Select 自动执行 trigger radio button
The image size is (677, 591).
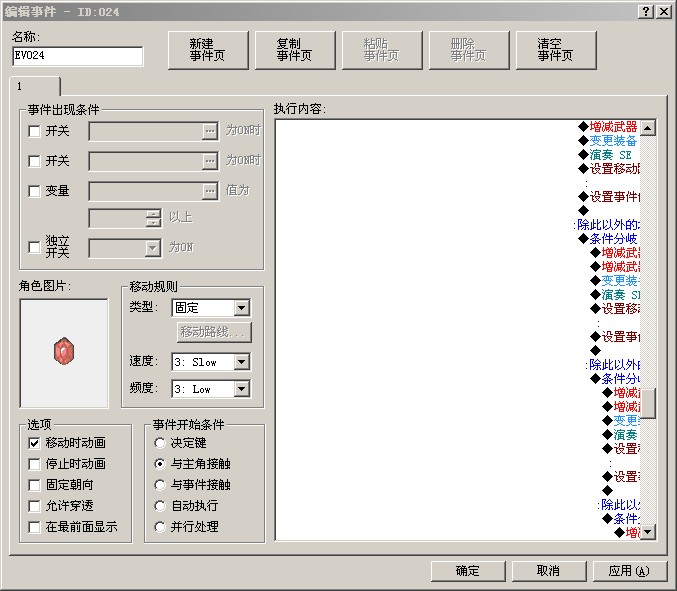(x=160, y=506)
